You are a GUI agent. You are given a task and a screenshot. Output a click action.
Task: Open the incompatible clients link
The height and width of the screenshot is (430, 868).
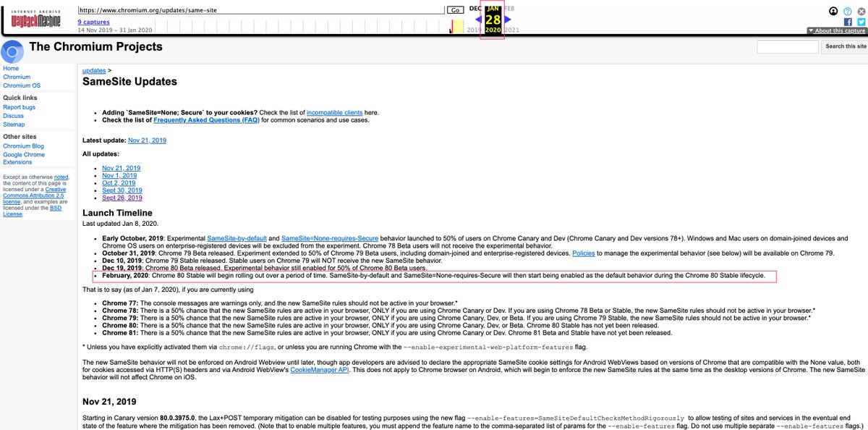click(334, 112)
